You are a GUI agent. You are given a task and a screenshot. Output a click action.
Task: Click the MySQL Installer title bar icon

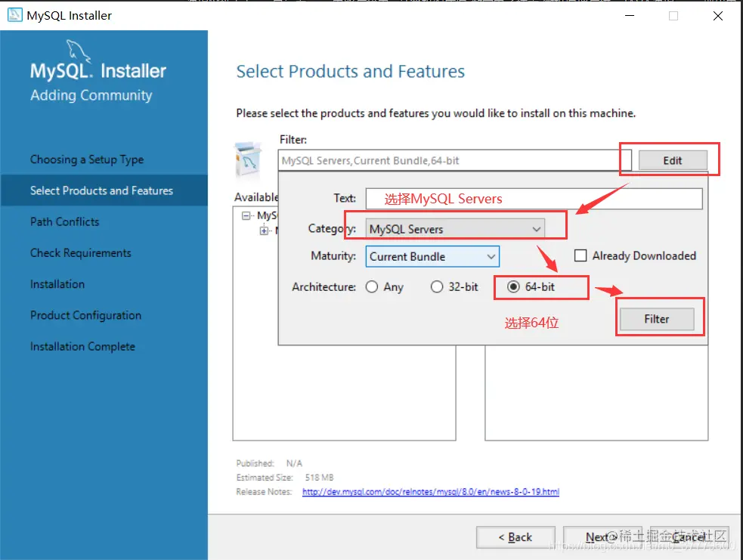pos(14,15)
